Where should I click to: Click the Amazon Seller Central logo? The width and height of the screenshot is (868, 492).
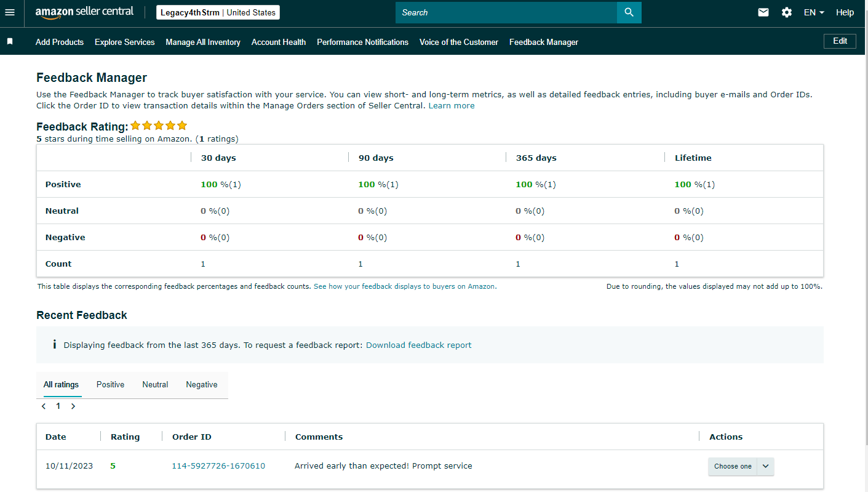(x=84, y=12)
